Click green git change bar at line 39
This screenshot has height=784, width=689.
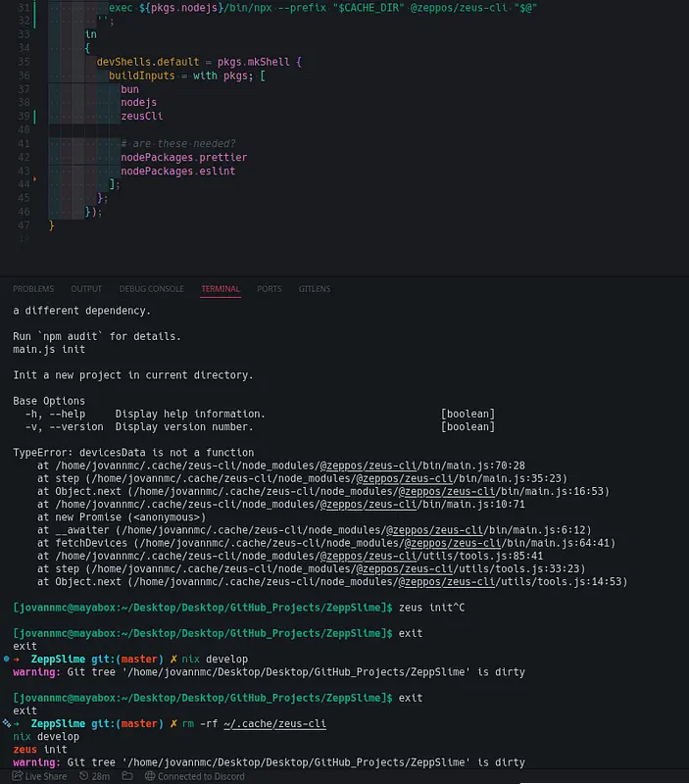tap(35, 117)
